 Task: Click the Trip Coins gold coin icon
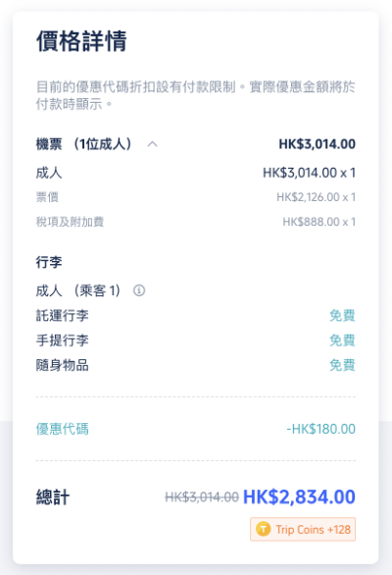click(263, 529)
